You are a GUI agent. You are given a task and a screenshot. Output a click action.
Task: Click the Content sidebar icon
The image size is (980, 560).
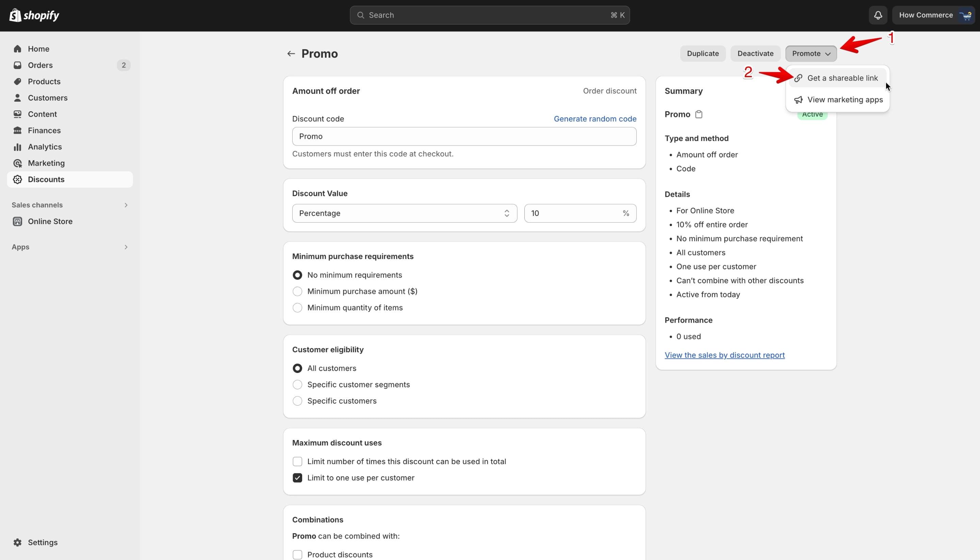click(x=17, y=114)
